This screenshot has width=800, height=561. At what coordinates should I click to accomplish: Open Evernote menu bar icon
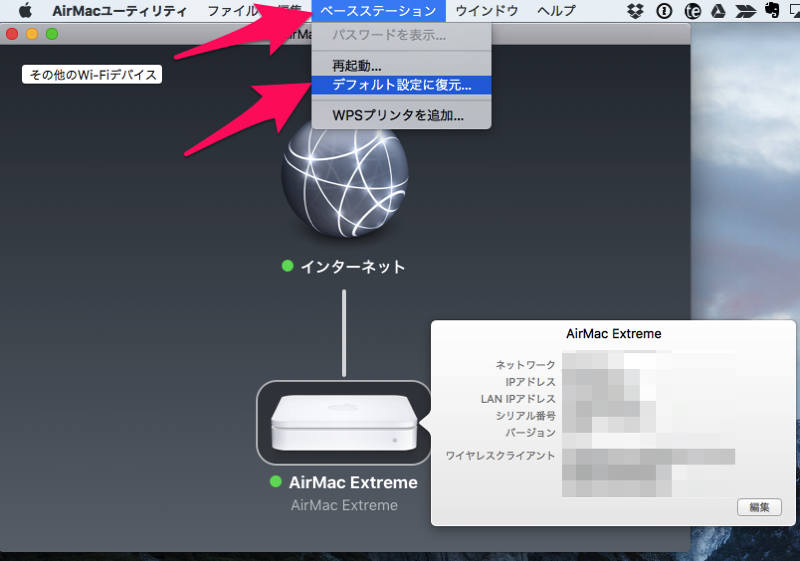pos(772,10)
